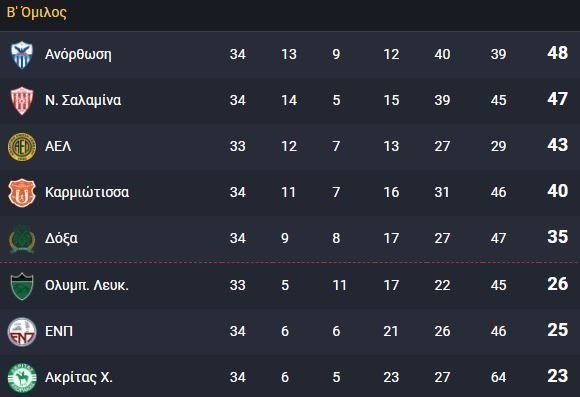Click Ανόρθωση's 48 points value
This screenshot has width=580, height=397.
click(x=557, y=53)
